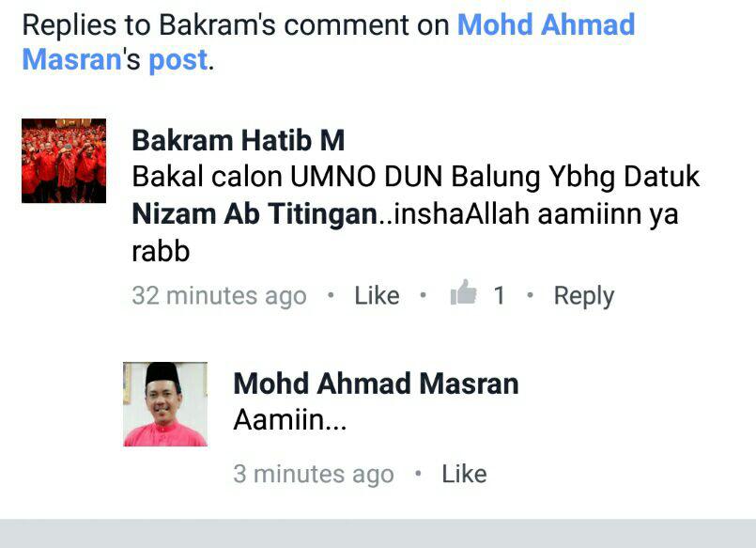Tap the word 'rabb' ending the comment

[161, 251]
